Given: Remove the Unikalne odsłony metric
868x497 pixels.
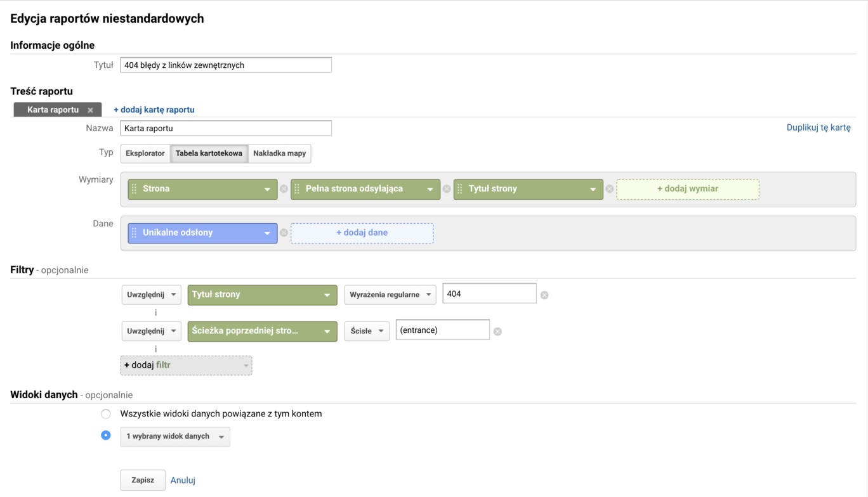Looking at the screenshot, I should point(284,233).
